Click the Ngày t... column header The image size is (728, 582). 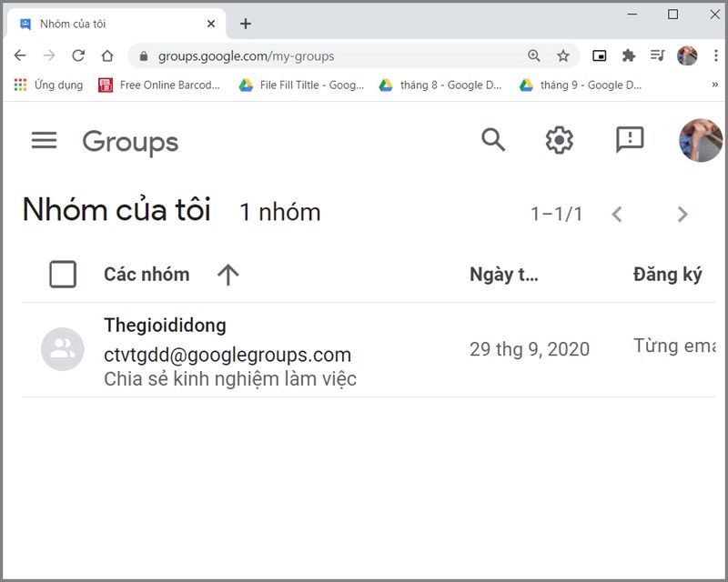(x=504, y=275)
